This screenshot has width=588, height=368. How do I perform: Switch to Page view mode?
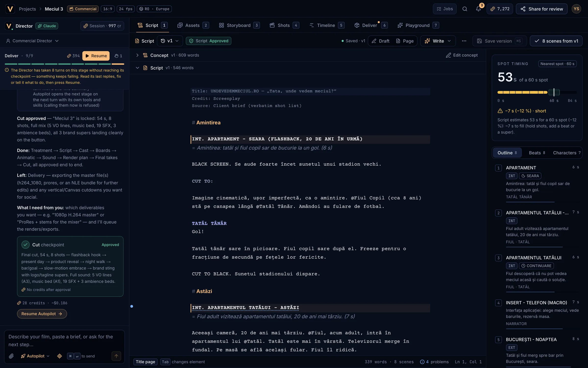(x=405, y=41)
